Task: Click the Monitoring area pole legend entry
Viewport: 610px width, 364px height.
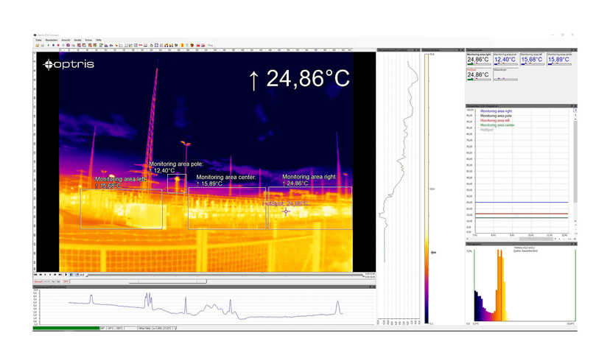Action: click(x=496, y=116)
